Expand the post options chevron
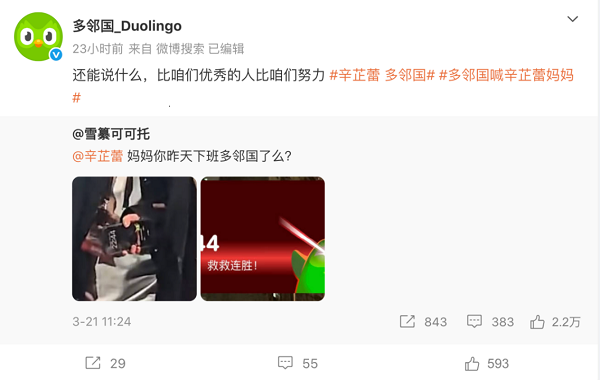 click(x=572, y=19)
